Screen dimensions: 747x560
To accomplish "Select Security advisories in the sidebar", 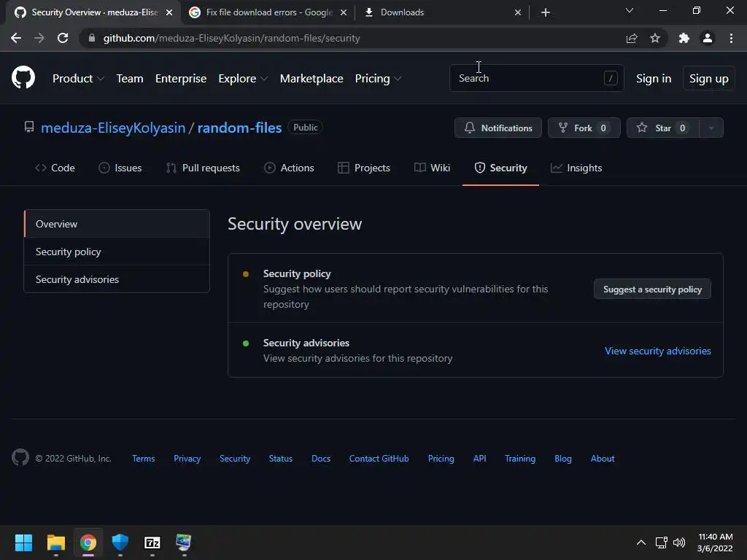I will coord(117,279).
